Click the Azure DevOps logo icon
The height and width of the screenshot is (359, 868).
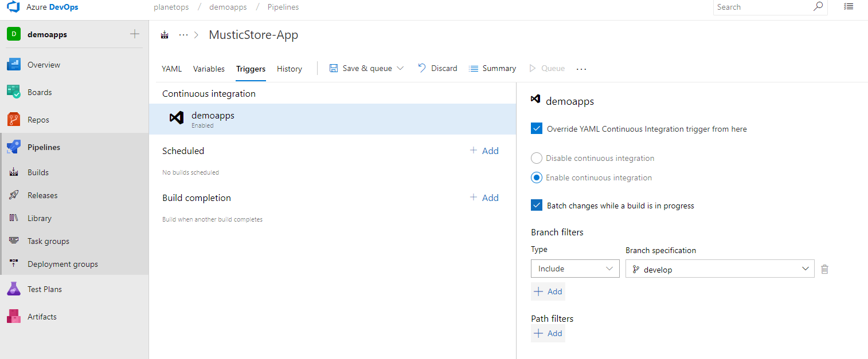click(13, 7)
